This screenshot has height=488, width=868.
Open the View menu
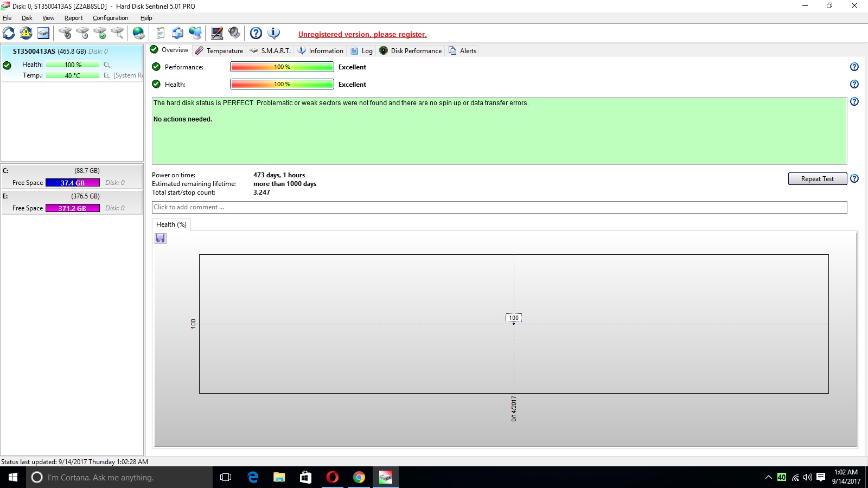point(48,18)
